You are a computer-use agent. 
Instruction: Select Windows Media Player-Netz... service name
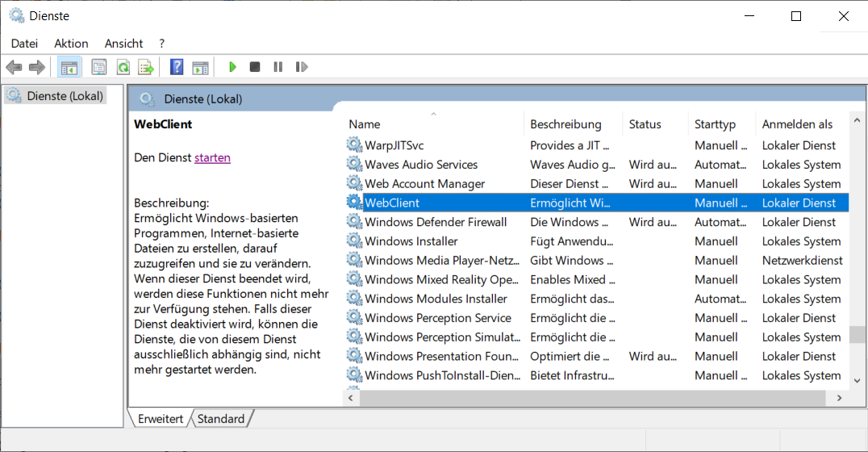coord(442,261)
